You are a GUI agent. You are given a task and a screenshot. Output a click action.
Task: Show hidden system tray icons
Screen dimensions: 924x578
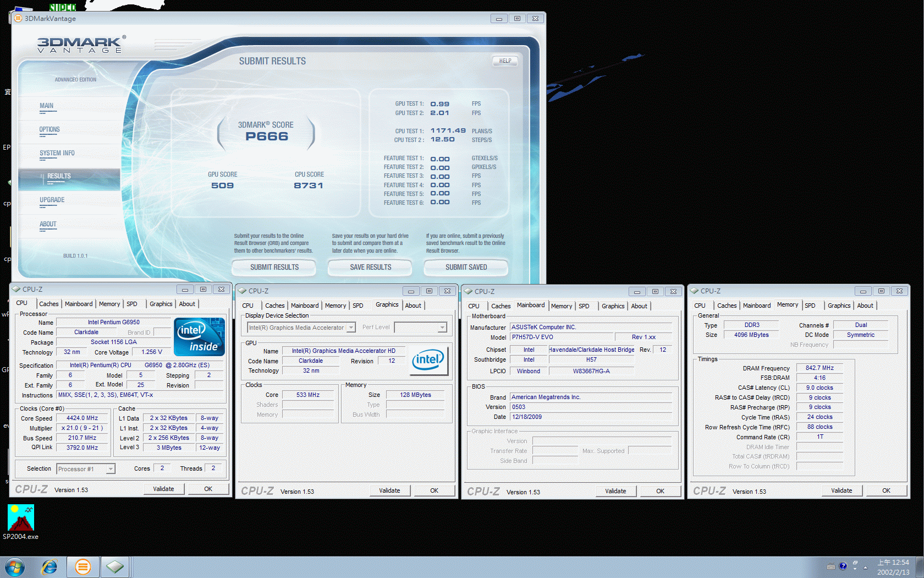coord(865,567)
